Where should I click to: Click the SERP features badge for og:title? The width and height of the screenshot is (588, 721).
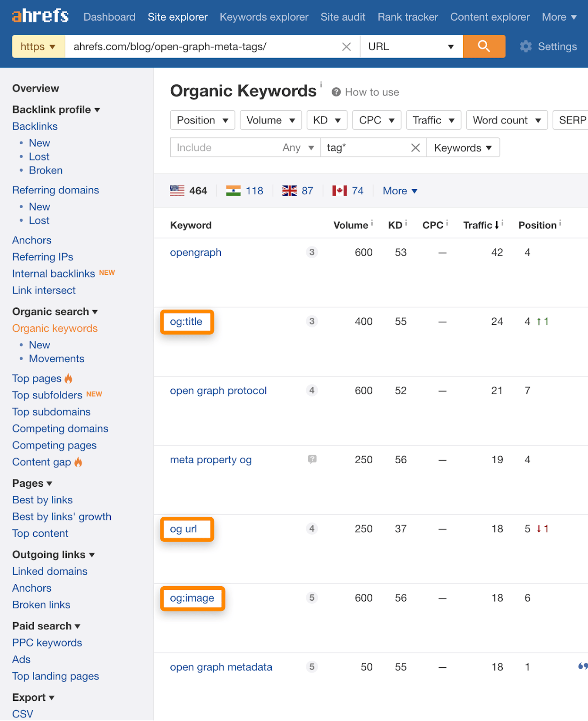click(x=312, y=321)
